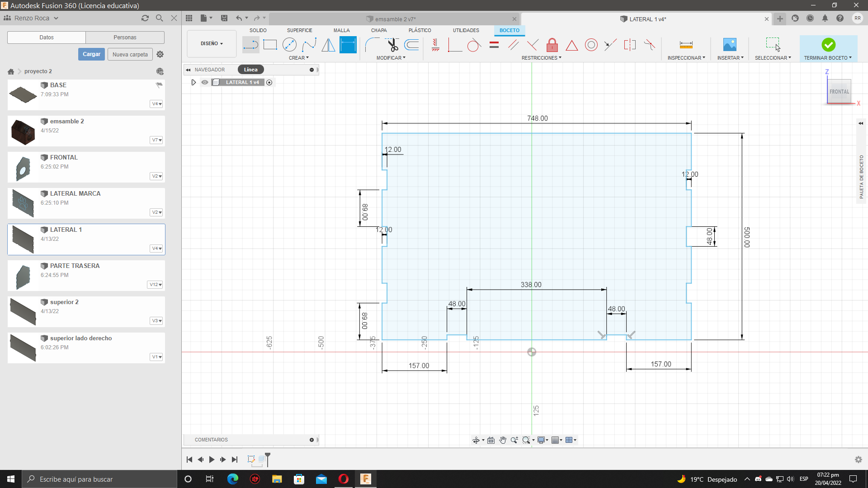Switch to the Personas toggle tab
The width and height of the screenshot is (868, 488).
(125, 38)
